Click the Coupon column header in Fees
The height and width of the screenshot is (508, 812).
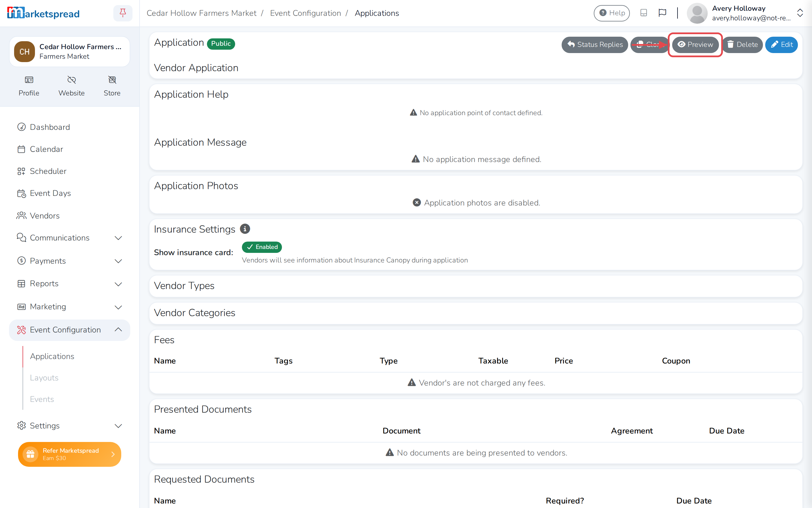coord(676,361)
